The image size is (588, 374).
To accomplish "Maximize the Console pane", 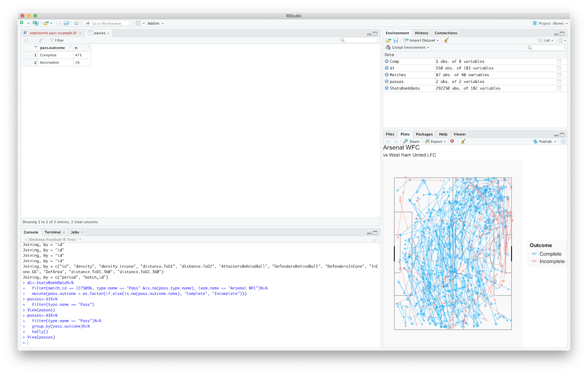I will pos(375,233).
